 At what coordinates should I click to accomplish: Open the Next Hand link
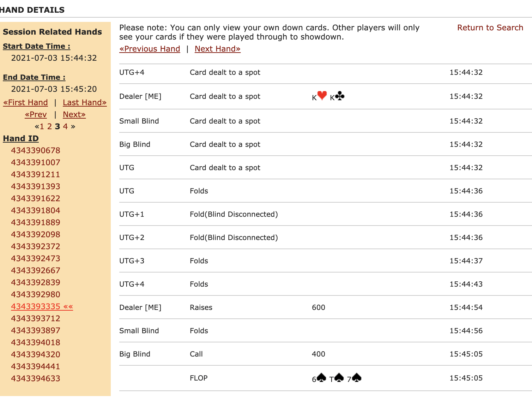pyautogui.click(x=218, y=49)
